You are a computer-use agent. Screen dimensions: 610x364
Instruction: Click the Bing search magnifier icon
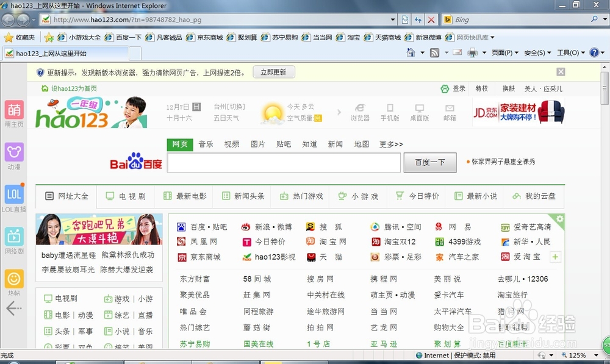[x=594, y=19]
